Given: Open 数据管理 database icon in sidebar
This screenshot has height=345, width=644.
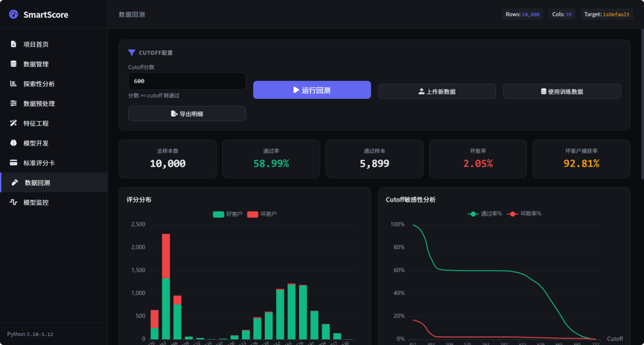Looking at the screenshot, I should [13, 64].
